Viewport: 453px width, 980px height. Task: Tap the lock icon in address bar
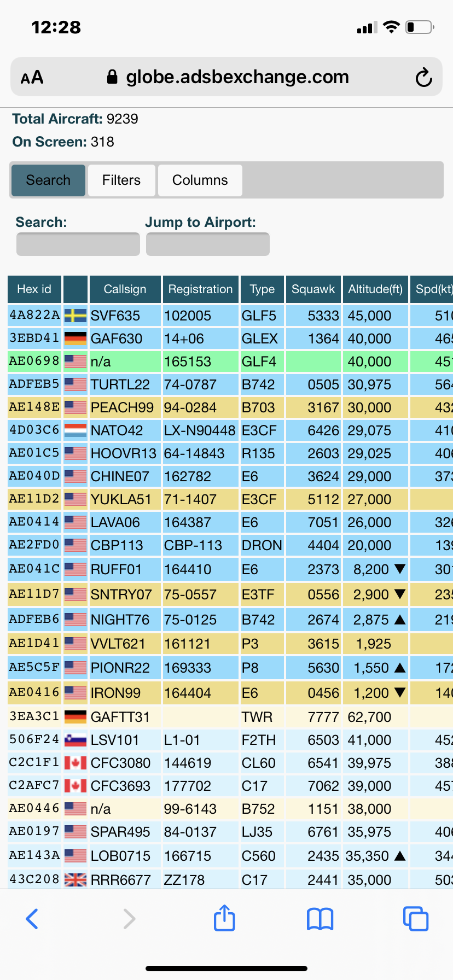point(112,77)
